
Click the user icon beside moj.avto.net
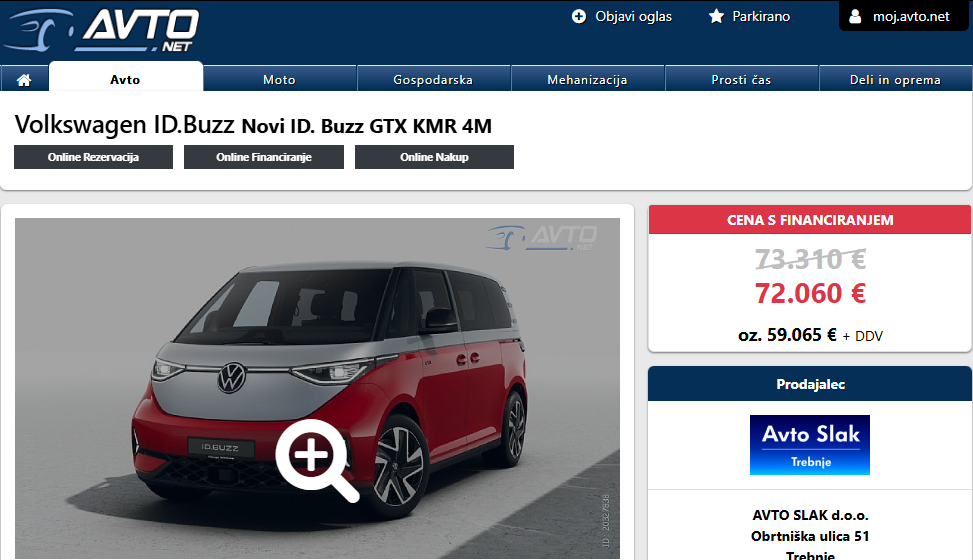855,16
